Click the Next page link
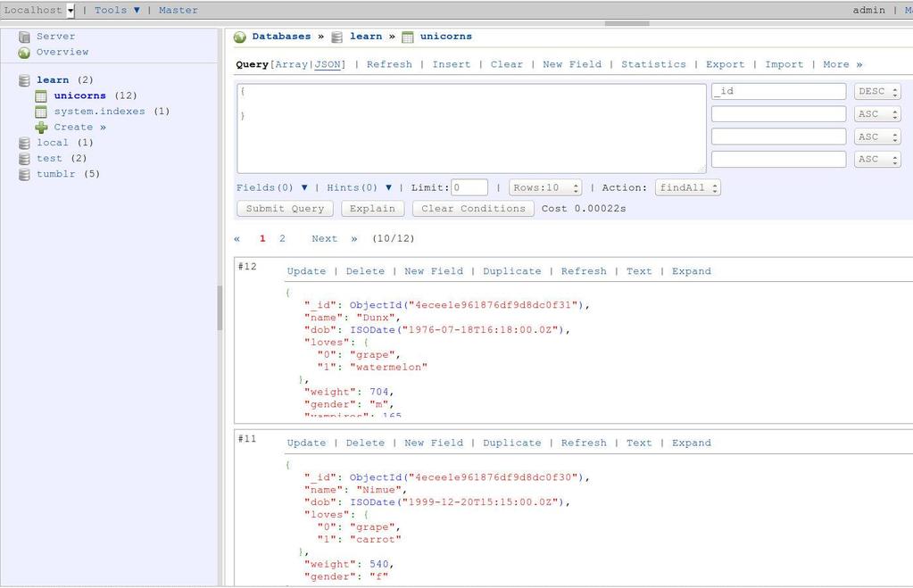913x588 pixels. coord(324,239)
